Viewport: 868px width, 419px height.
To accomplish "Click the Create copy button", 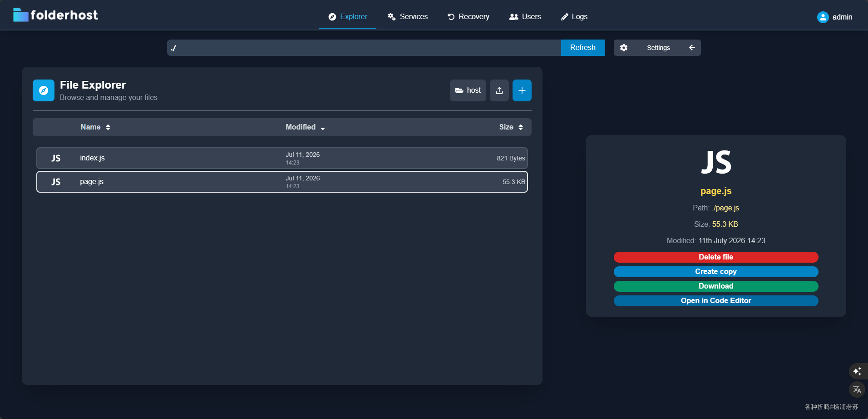I will (x=716, y=272).
